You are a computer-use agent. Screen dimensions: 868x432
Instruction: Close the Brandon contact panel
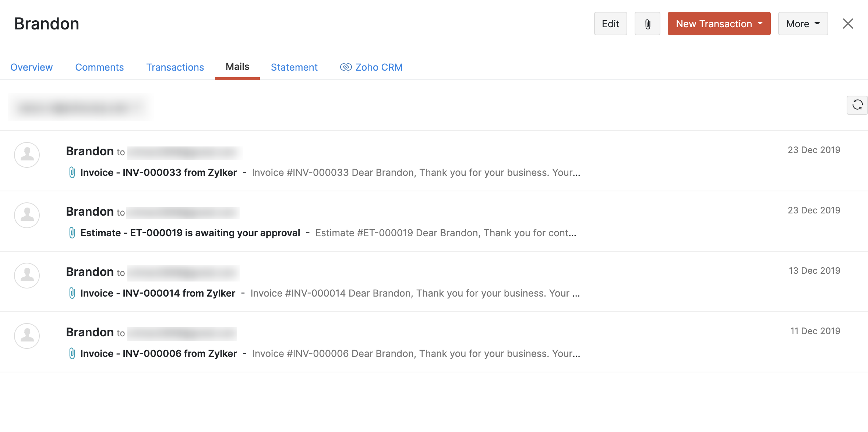point(848,24)
